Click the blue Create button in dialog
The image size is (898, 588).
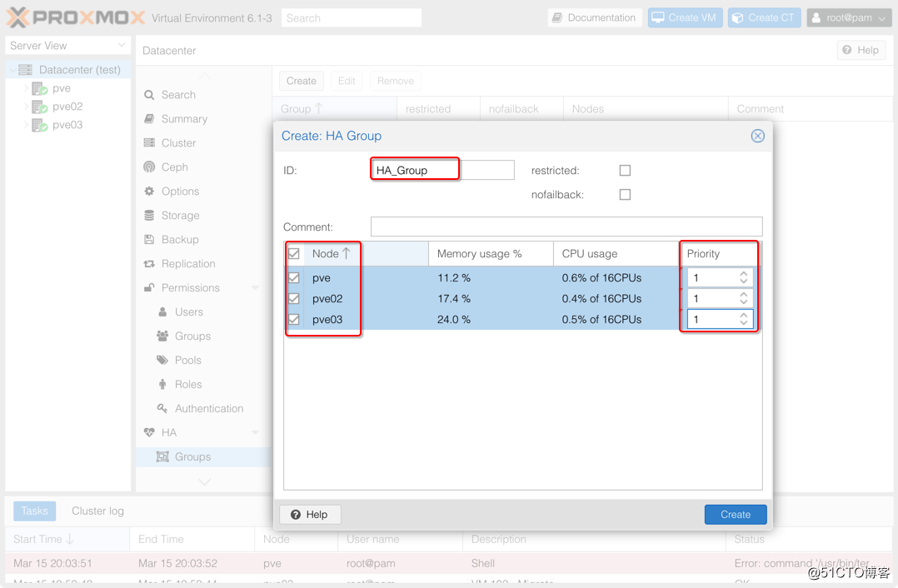[x=736, y=515]
